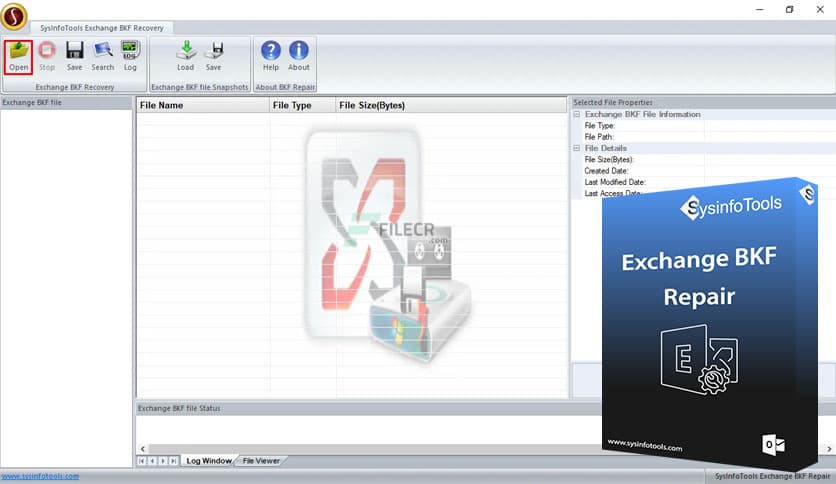Save snapshot in Exchange BKF file Snapshots group
836x484 pixels.
pyautogui.click(x=213, y=57)
